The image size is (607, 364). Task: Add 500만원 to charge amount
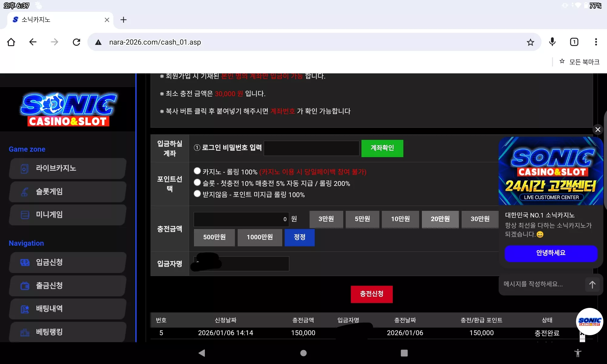pos(214,237)
